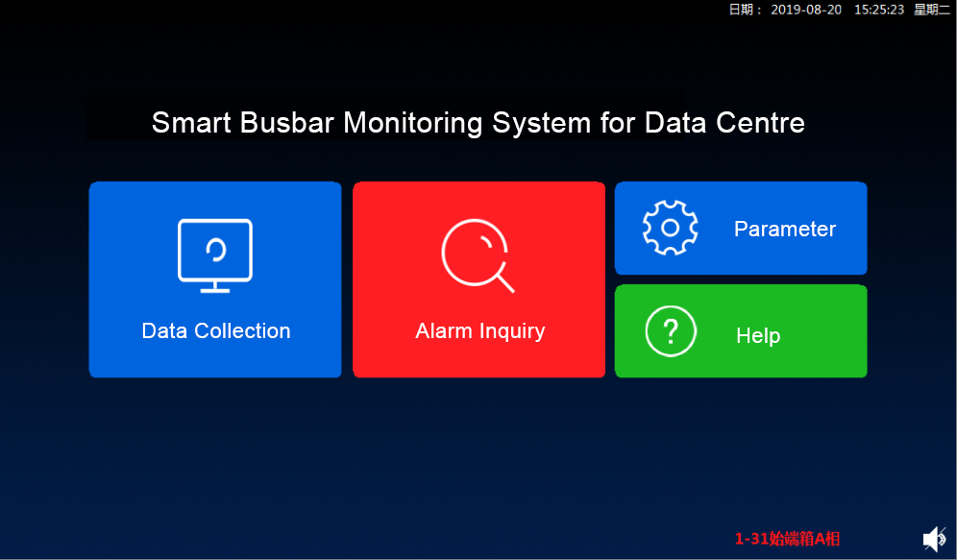
Task: Click the monitor icon above Data Collection
Action: [x=215, y=255]
